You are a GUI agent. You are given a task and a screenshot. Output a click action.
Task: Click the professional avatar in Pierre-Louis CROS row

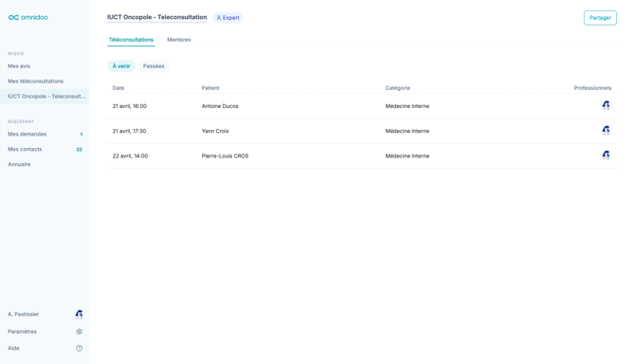tap(606, 155)
